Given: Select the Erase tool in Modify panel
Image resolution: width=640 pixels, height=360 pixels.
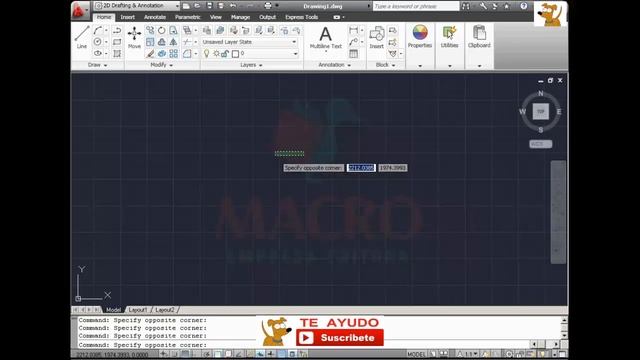Looking at the screenshot, I should (150, 53).
